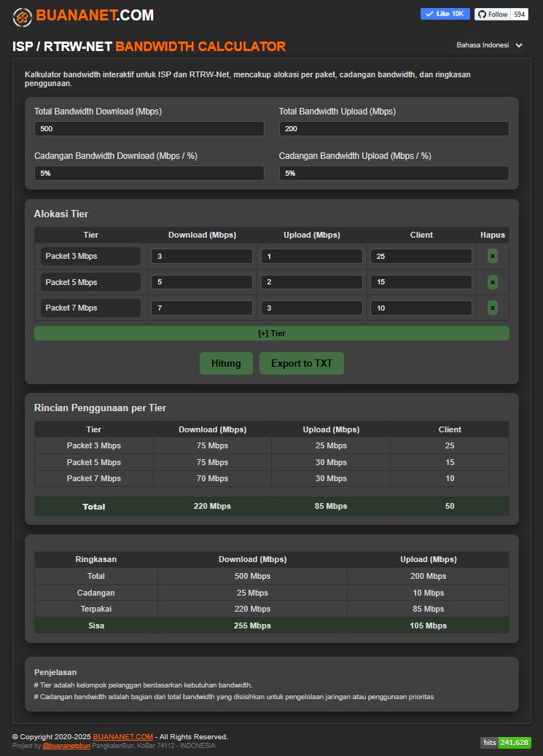Edit Packet 7 Mbps upload value
543x756 pixels.
pos(311,308)
